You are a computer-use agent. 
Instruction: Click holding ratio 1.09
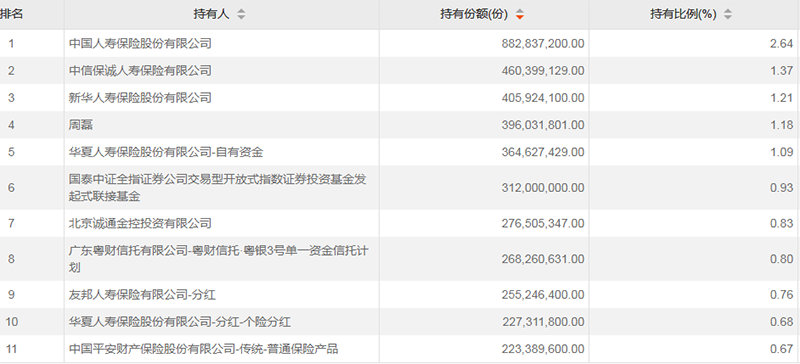click(782, 152)
